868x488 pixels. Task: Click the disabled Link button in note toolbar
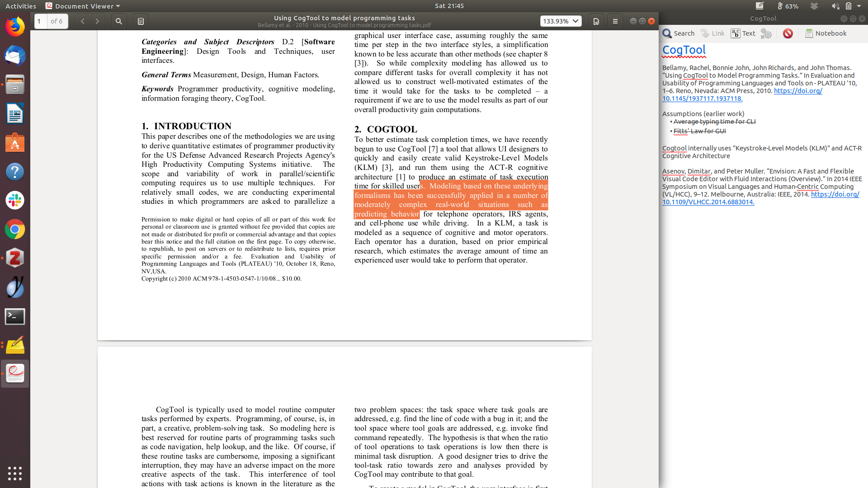(x=712, y=33)
